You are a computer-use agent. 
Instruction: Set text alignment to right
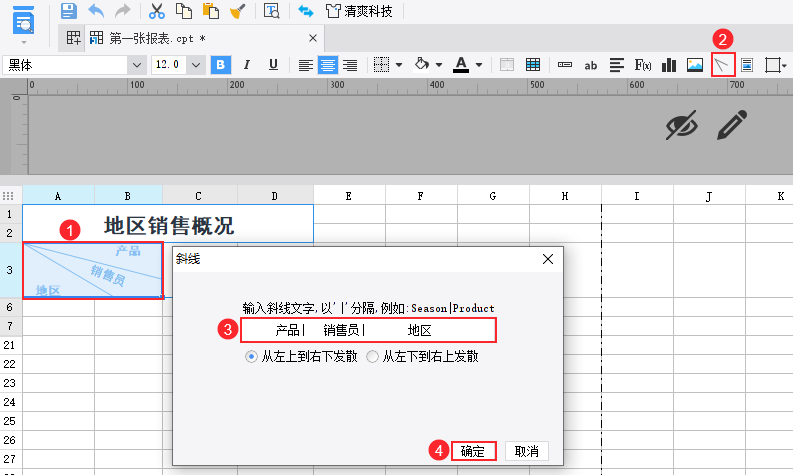coord(350,65)
